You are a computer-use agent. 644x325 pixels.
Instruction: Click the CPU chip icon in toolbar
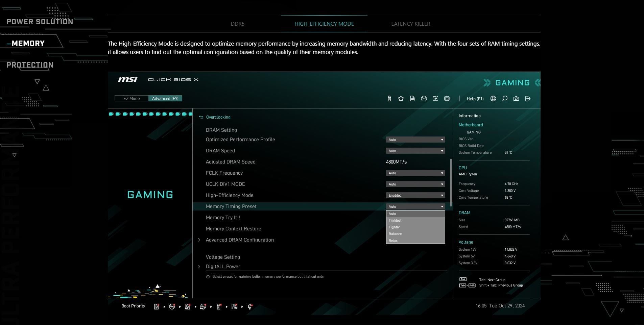[447, 99]
